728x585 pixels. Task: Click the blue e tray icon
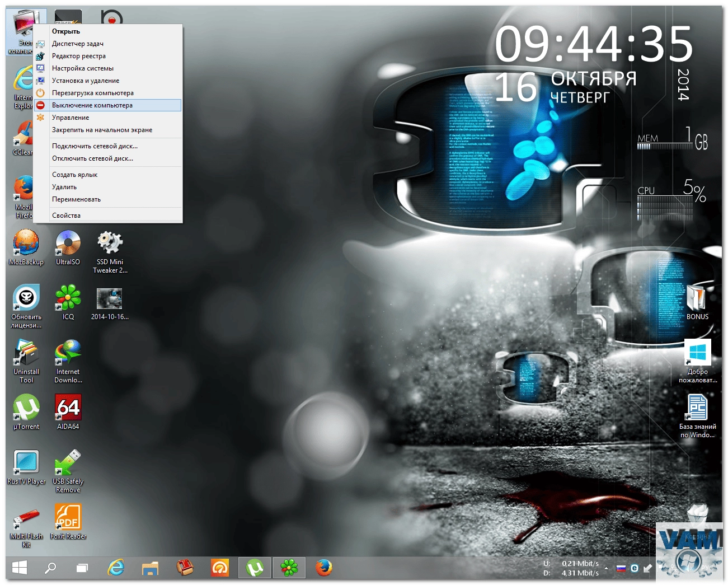[635, 568]
